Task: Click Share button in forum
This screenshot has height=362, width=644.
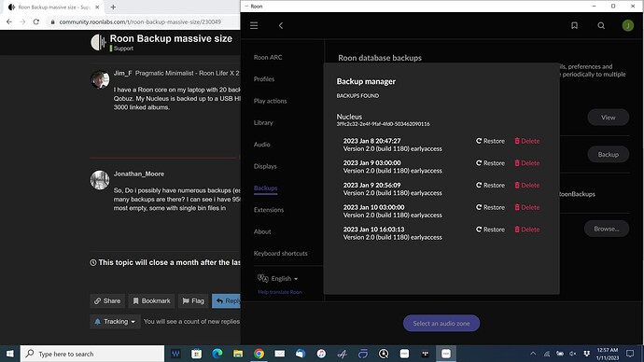Action: coord(107,300)
